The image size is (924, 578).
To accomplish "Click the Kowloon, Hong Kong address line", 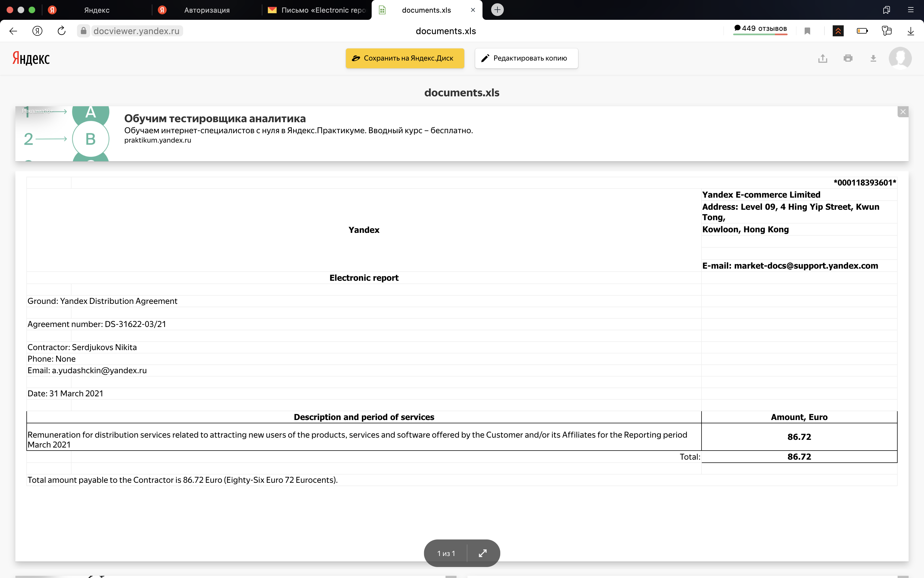I will [x=745, y=229].
